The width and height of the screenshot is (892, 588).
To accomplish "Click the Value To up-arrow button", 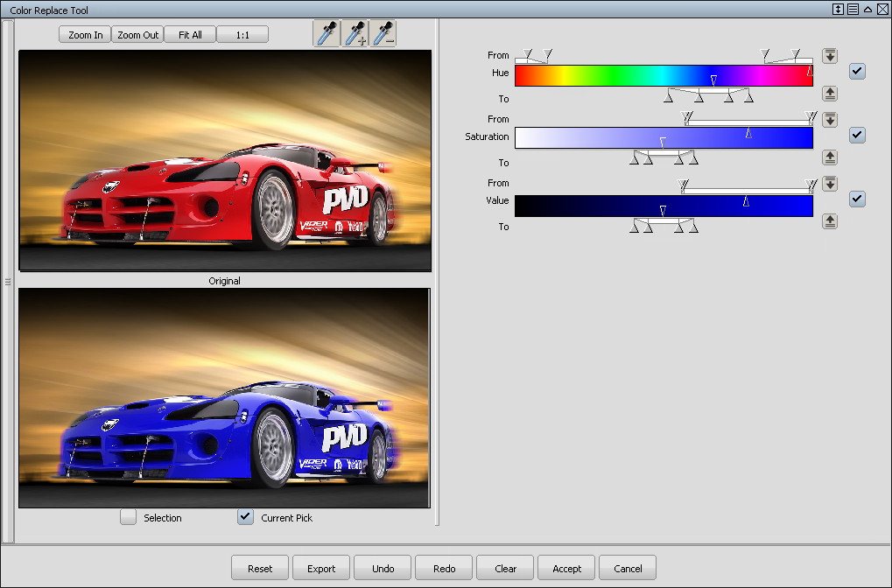I will (x=830, y=220).
